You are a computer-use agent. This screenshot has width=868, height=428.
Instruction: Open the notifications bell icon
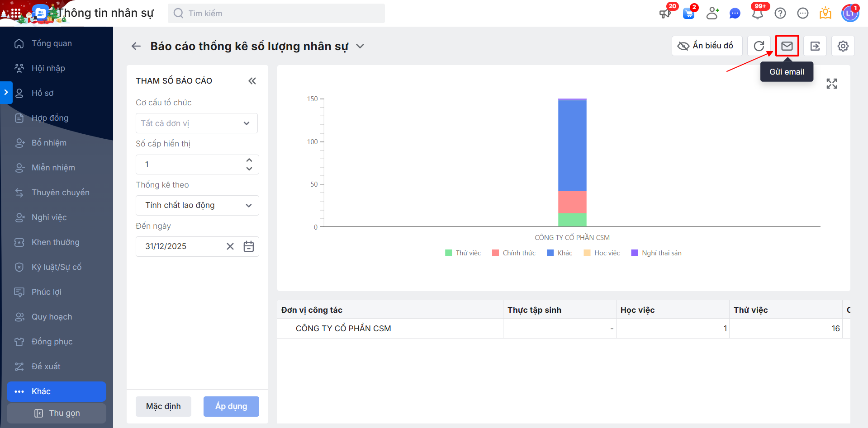coord(758,14)
